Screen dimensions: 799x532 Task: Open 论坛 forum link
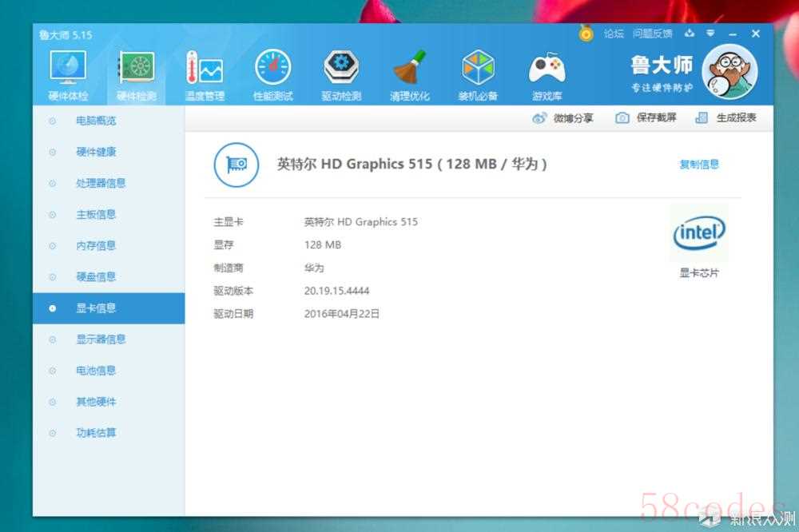tap(614, 34)
